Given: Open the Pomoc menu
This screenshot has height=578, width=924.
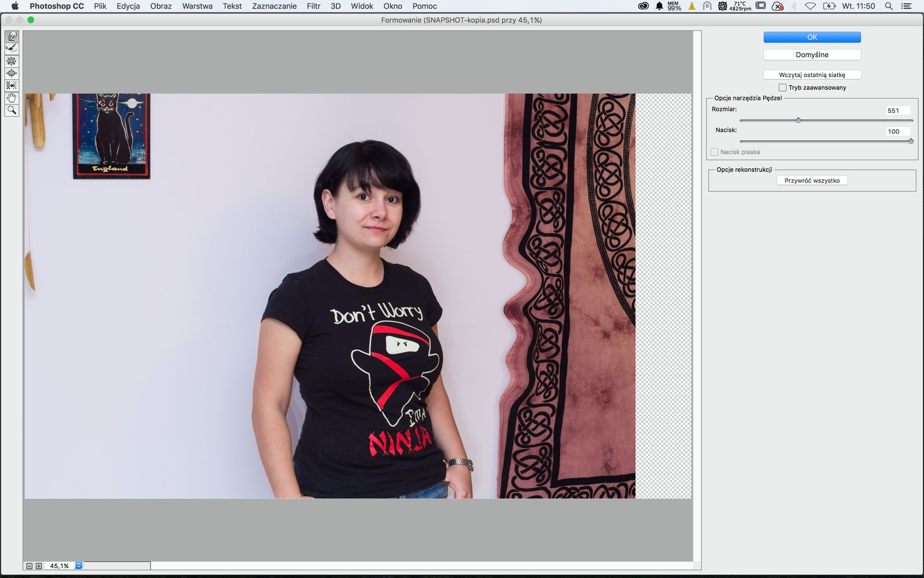Looking at the screenshot, I should tap(424, 6).
